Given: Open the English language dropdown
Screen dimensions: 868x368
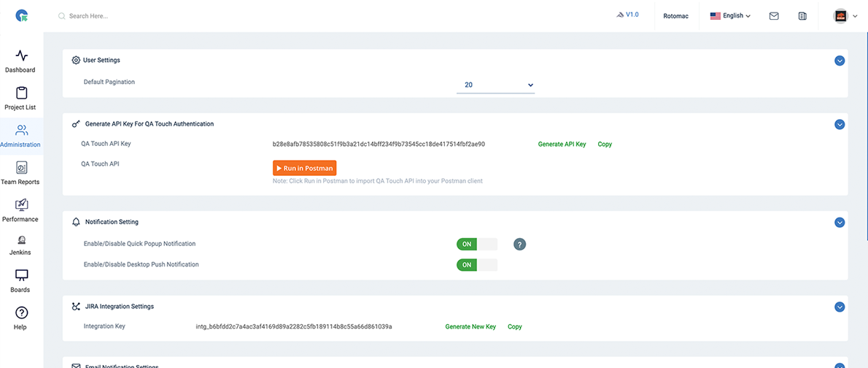Looking at the screenshot, I should [731, 16].
